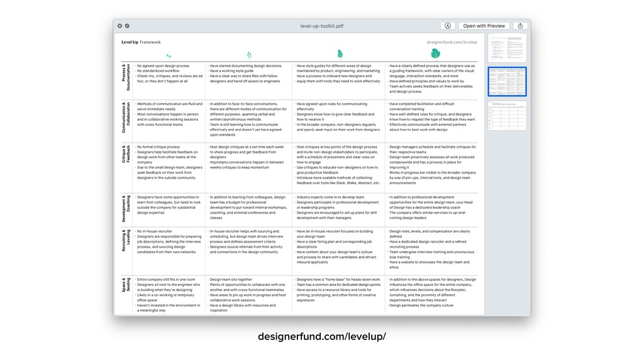644x362 pixels.
Task: Click 'Design permeates the company culture' text
Action: [x=421, y=305]
